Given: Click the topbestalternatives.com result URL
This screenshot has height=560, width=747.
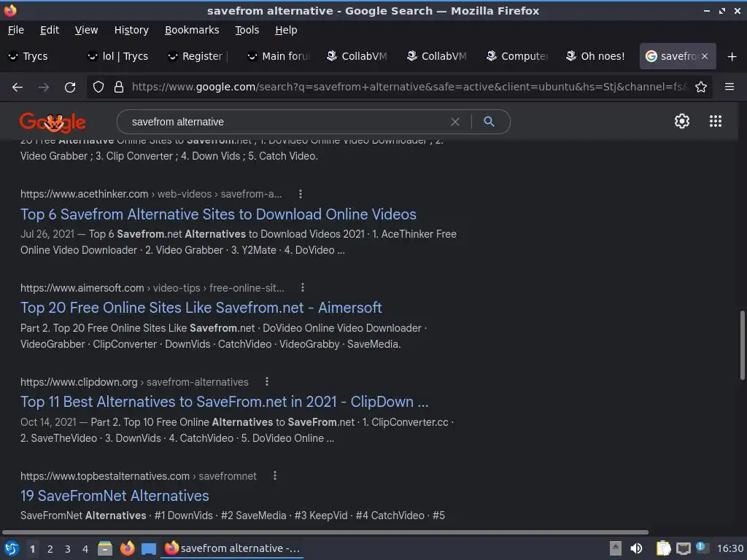Looking at the screenshot, I should pos(138,475).
